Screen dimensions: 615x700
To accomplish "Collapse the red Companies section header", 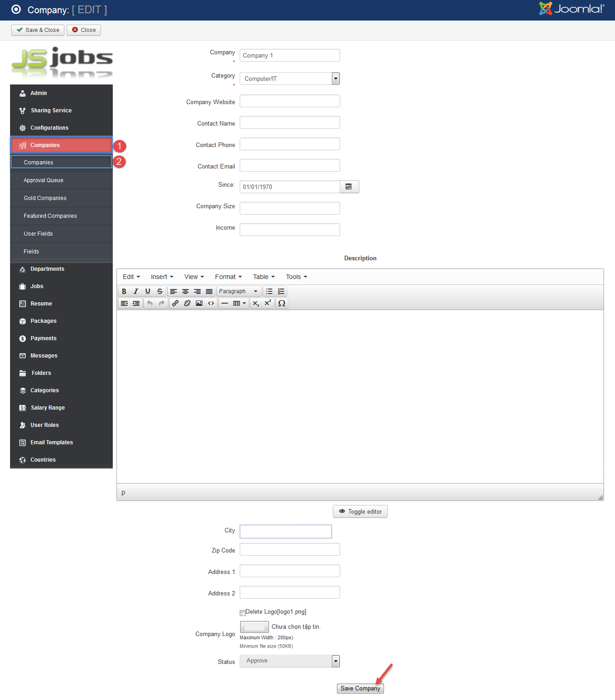I will 61,145.
